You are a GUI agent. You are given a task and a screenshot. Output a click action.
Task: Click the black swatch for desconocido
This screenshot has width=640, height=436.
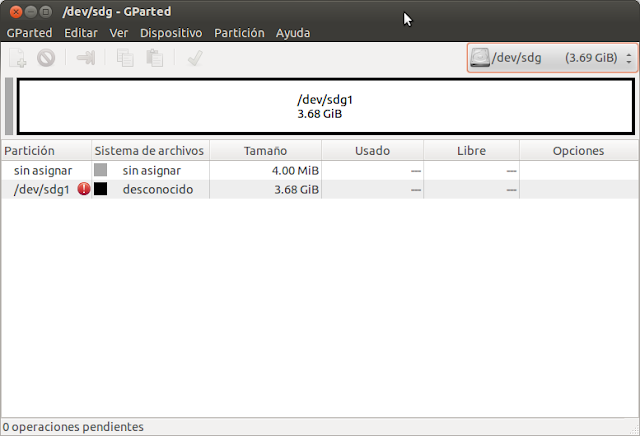100,189
